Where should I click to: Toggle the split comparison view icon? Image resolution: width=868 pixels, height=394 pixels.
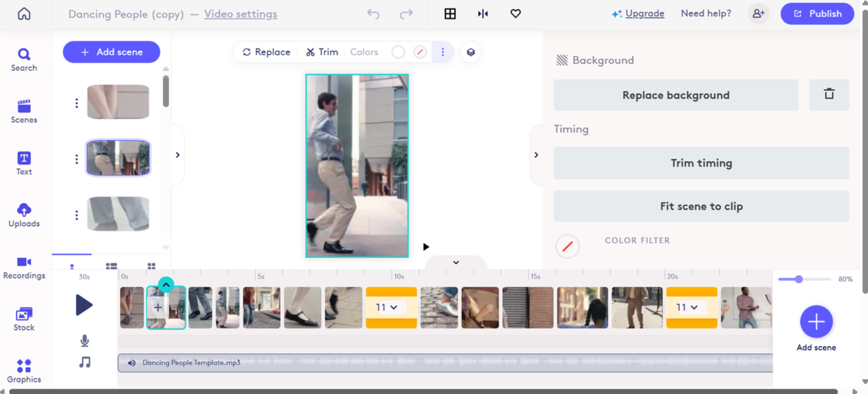483,14
